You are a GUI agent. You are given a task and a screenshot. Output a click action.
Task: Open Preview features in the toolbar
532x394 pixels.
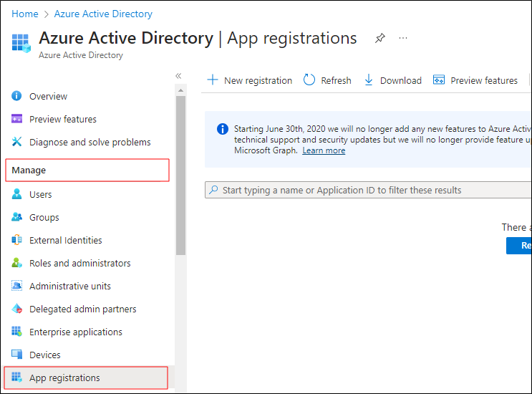pos(475,80)
